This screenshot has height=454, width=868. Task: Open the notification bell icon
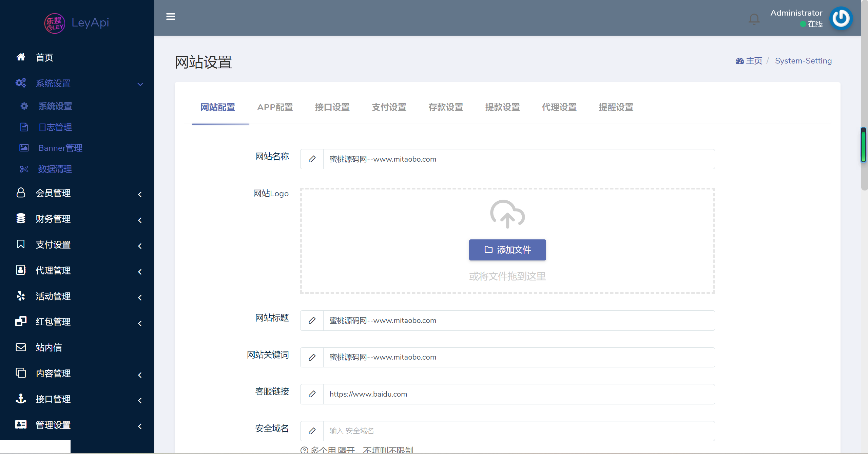tap(754, 19)
